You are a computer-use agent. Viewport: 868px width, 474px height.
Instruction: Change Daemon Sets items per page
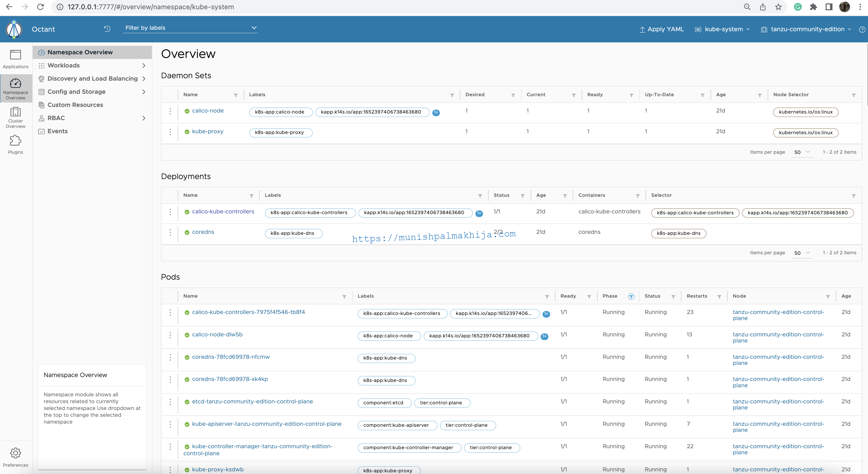click(802, 152)
